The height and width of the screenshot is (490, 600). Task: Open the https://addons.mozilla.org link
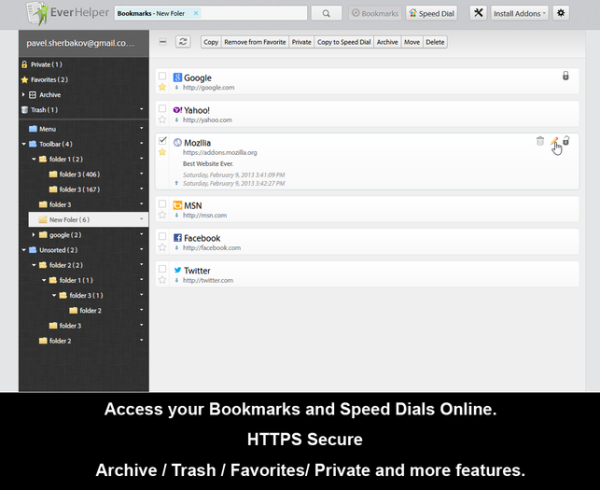pyautogui.click(x=220, y=153)
